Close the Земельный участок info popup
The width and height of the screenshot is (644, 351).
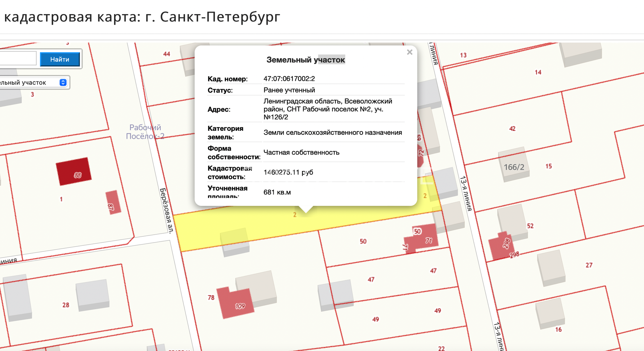click(410, 52)
